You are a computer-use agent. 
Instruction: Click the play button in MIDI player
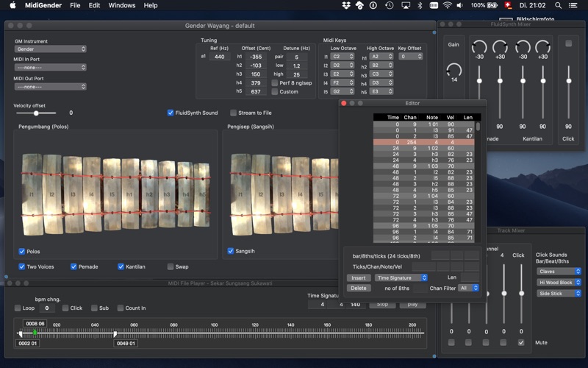pos(412,304)
